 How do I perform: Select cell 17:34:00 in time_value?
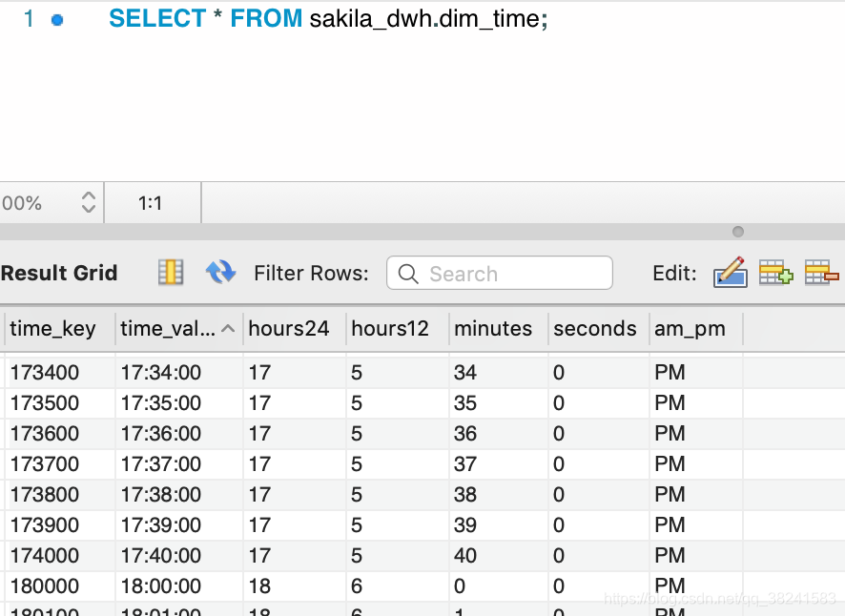point(179,373)
